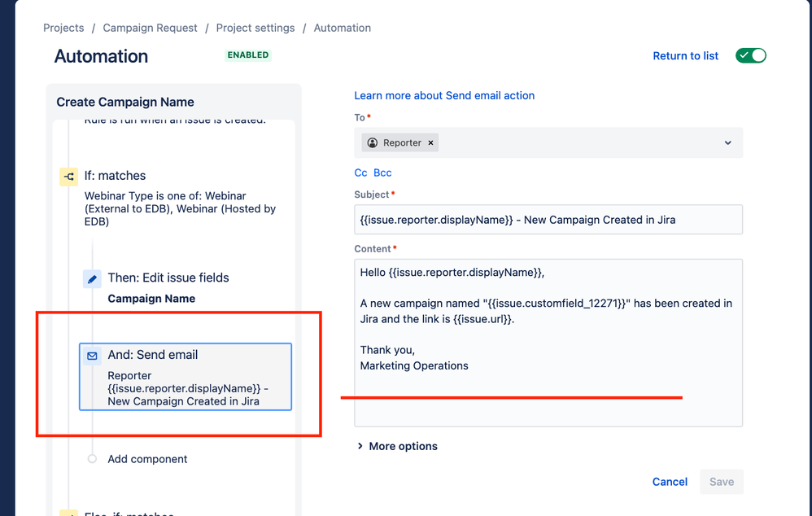Image resolution: width=812 pixels, height=516 pixels.
Task: Go to Campaign Request breadcrumb
Action: coord(151,28)
